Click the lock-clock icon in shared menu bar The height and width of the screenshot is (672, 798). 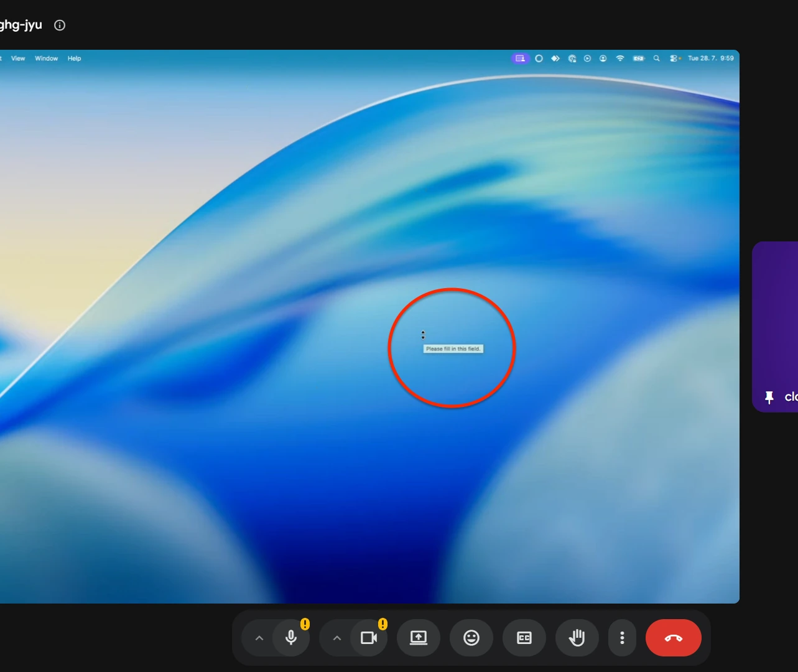(572, 58)
